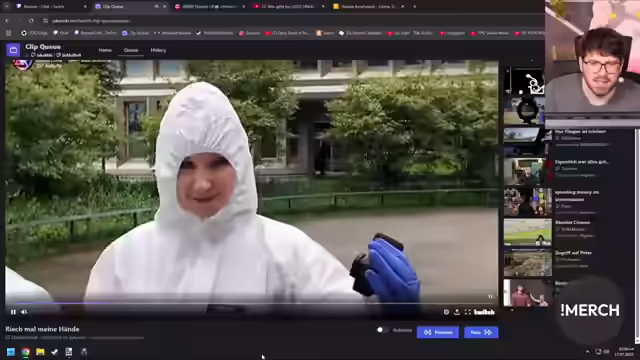Toggle the Autoplay switch
The width and height of the screenshot is (640, 360).
[382, 330]
